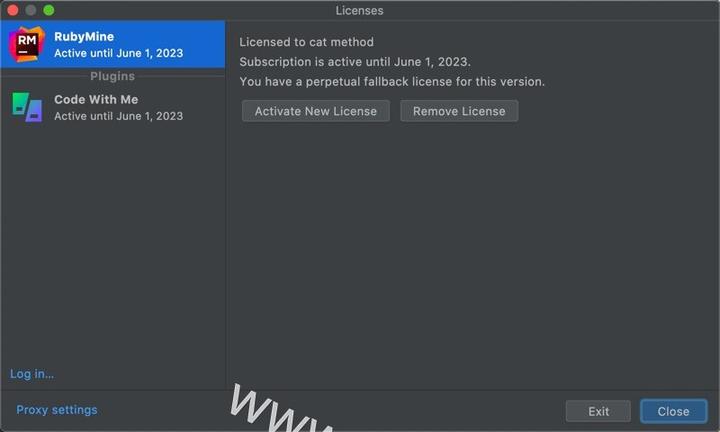Click the Plugins section header

point(112,76)
